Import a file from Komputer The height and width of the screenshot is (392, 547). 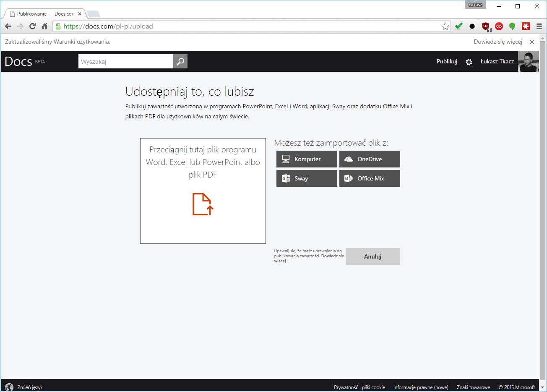[307, 159]
